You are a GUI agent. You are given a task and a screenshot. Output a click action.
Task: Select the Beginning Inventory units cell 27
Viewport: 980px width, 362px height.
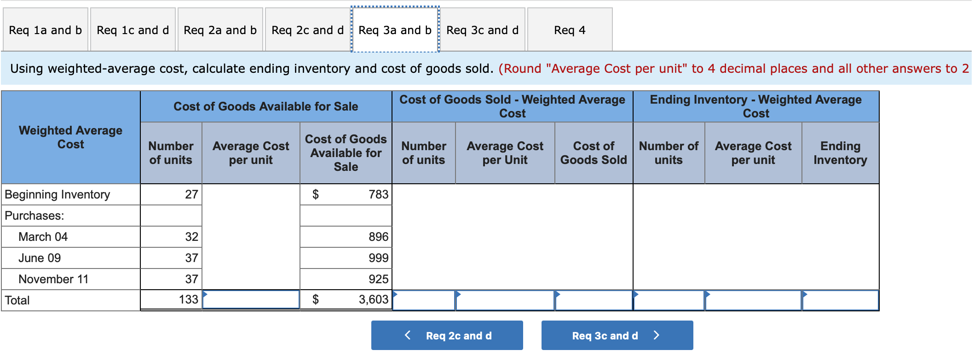click(171, 194)
